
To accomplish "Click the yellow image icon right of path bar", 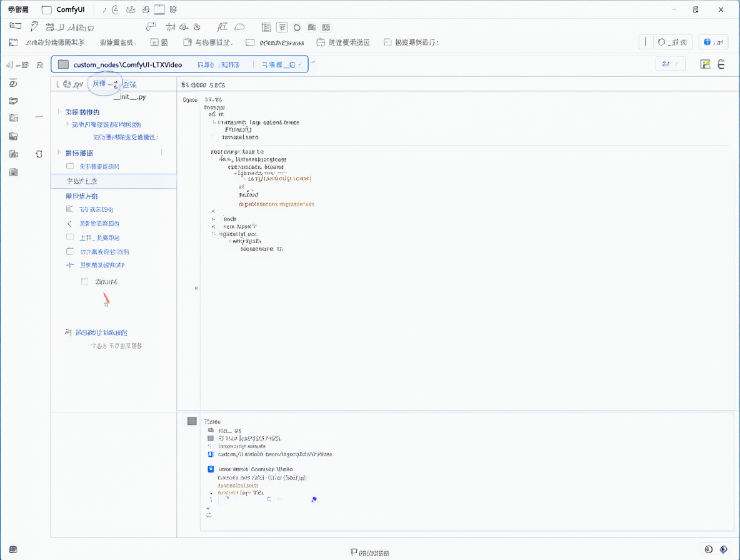I will click(x=705, y=64).
